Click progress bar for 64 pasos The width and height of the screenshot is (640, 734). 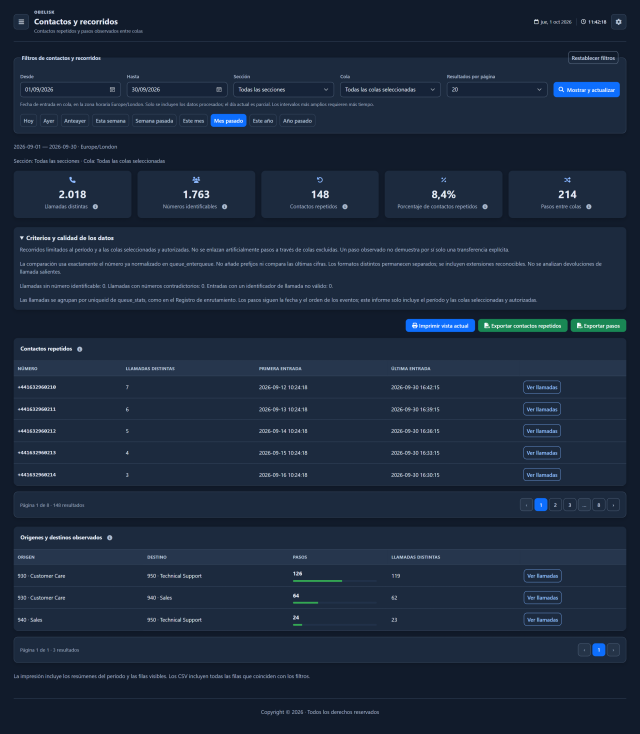click(x=334, y=603)
